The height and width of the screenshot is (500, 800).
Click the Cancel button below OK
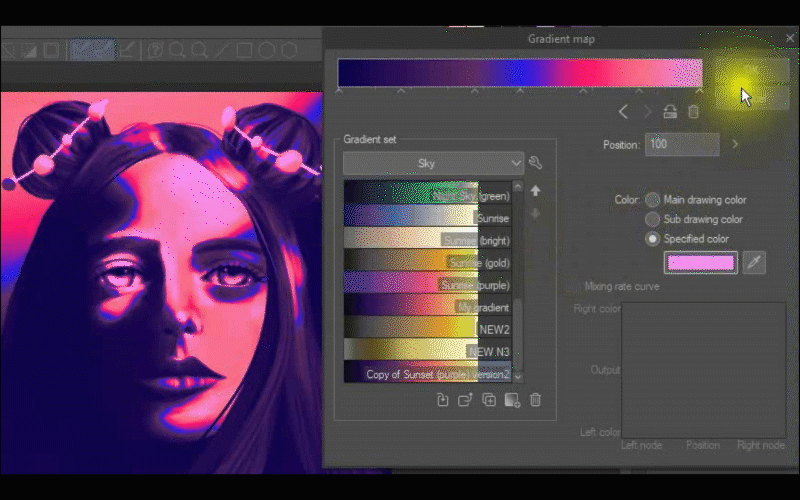pos(752,97)
